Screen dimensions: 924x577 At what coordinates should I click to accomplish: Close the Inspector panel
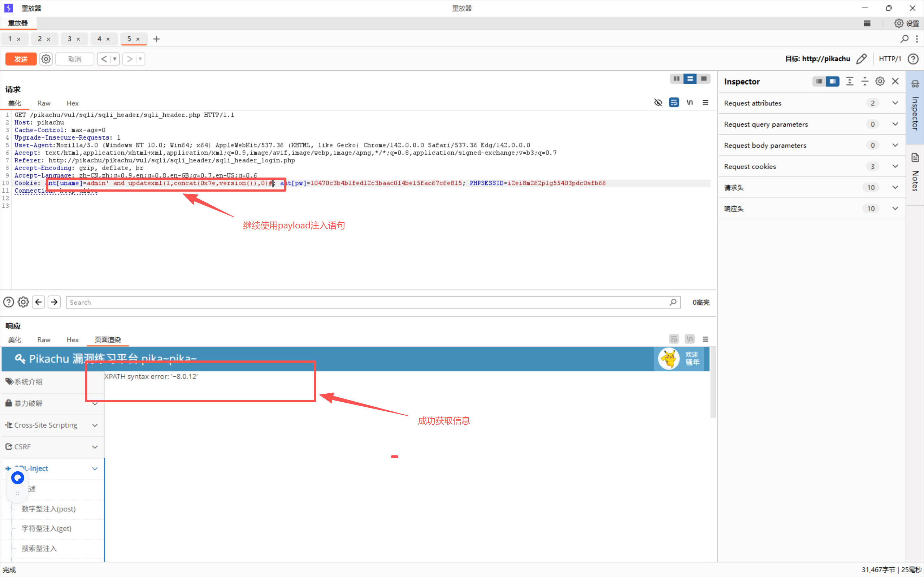click(895, 81)
